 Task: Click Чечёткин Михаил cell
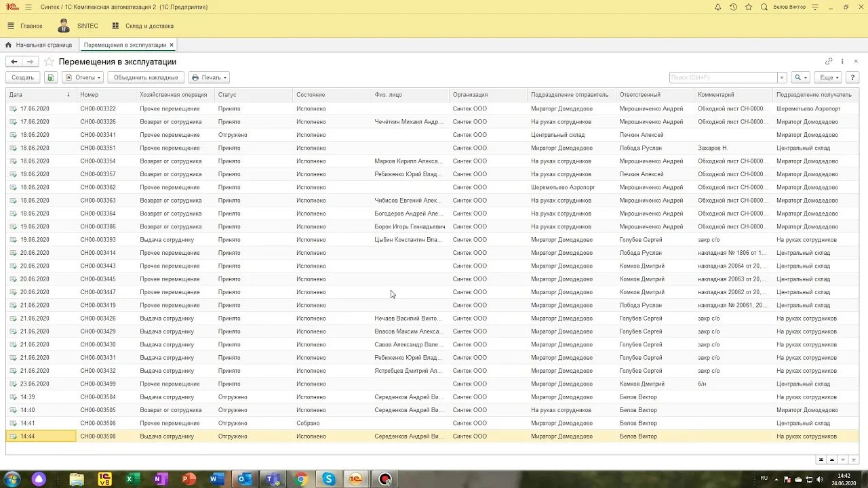(x=409, y=122)
